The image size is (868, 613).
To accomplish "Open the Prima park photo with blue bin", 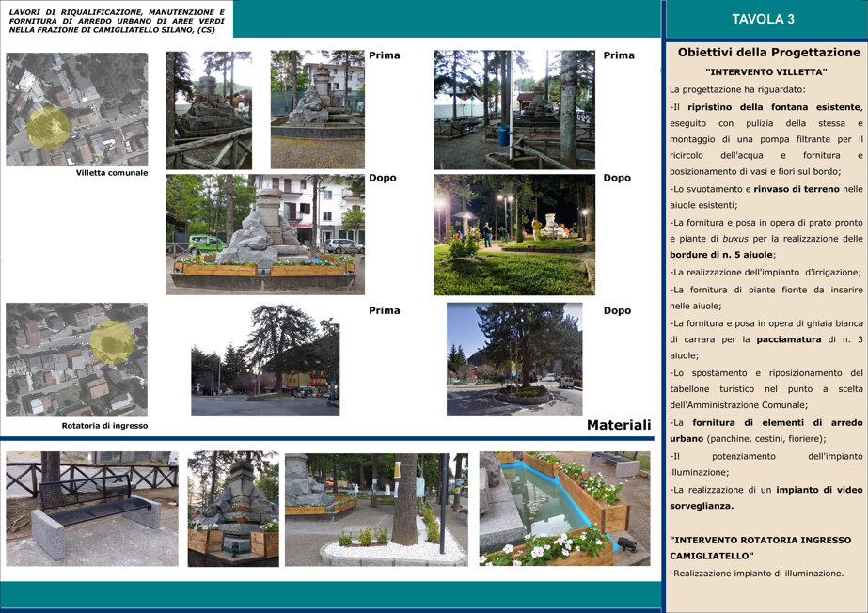I will pos(514,110).
